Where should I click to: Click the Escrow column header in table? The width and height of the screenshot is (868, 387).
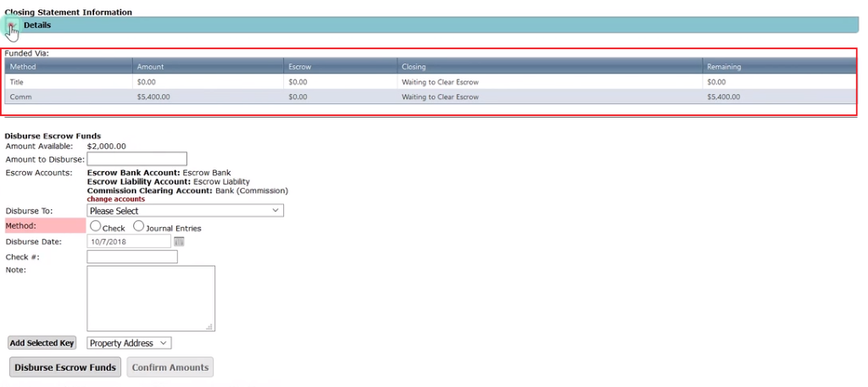299,67
